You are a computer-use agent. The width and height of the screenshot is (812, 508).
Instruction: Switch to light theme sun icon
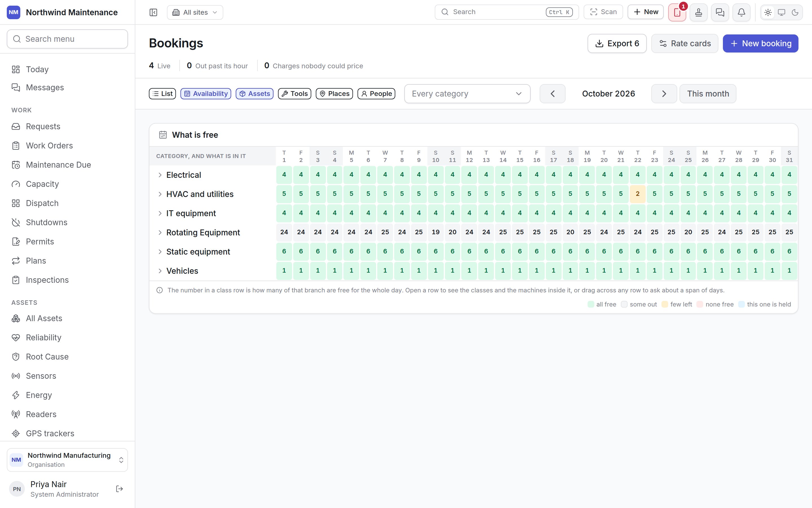click(x=768, y=12)
